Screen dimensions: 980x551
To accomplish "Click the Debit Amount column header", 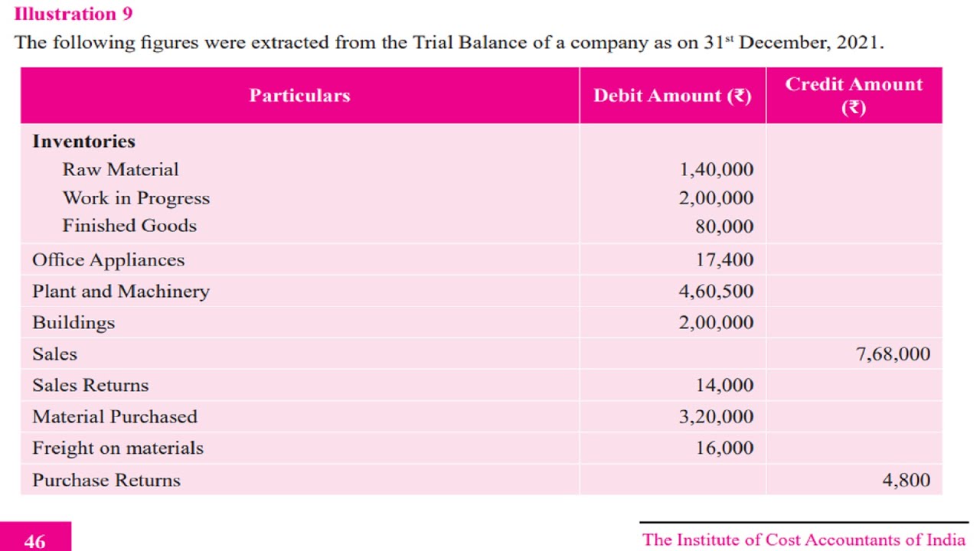I will tap(672, 96).
